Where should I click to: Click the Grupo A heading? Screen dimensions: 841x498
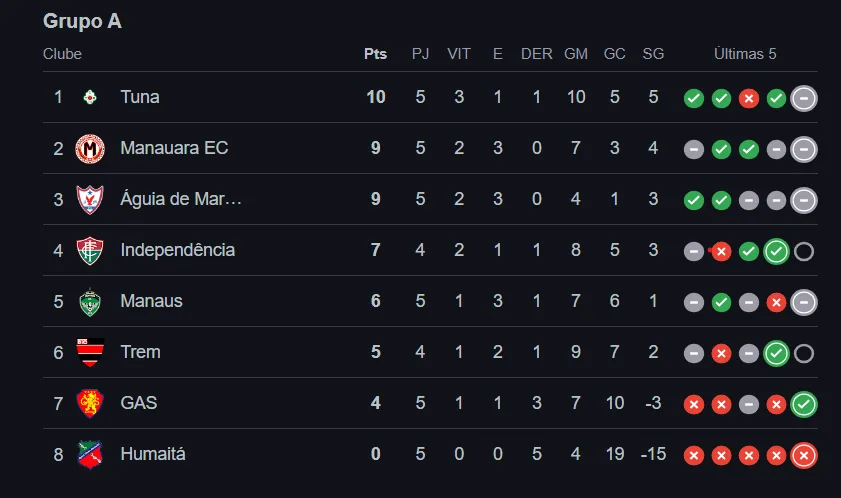(x=82, y=21)
